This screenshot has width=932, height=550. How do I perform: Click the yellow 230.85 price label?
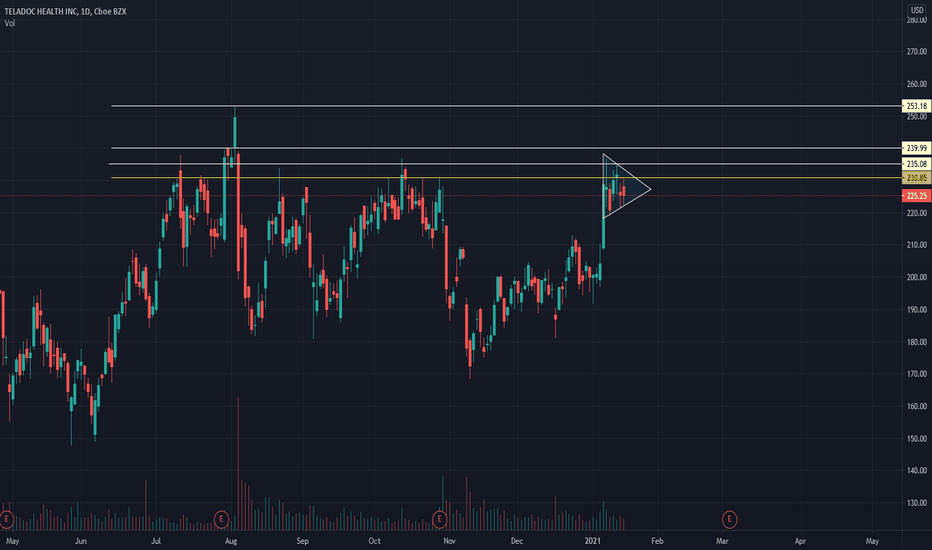point(917,178)
